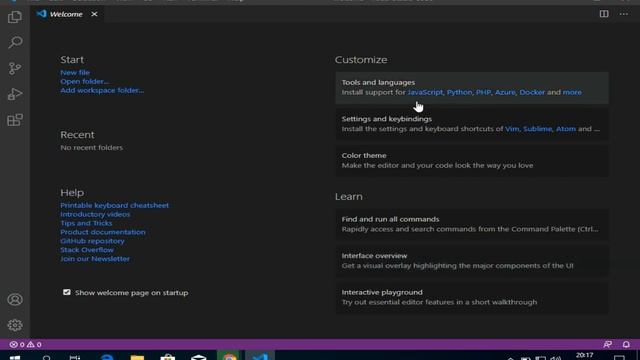Close the Welcome tab
The width and height of the screenshot is (640, 360).
click(94, 14)
